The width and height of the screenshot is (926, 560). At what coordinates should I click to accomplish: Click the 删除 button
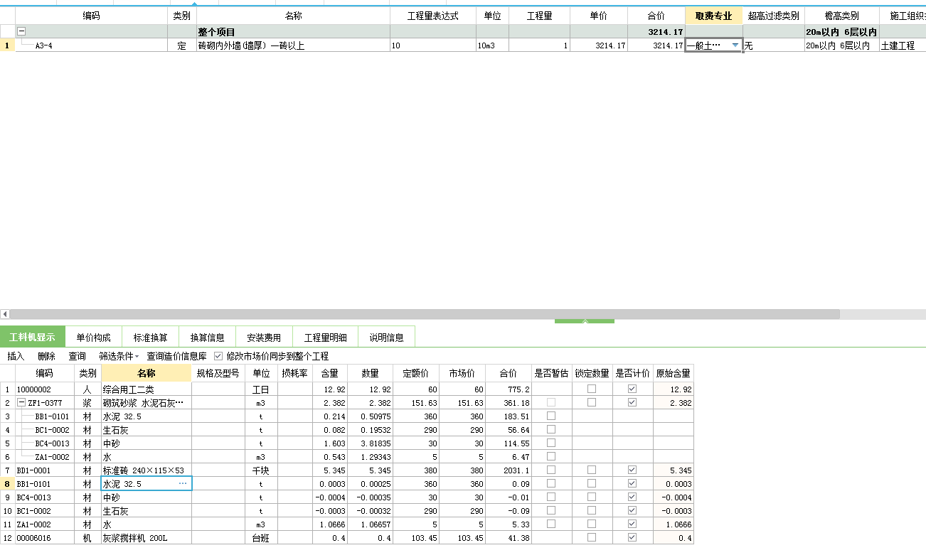coord(46,356)
